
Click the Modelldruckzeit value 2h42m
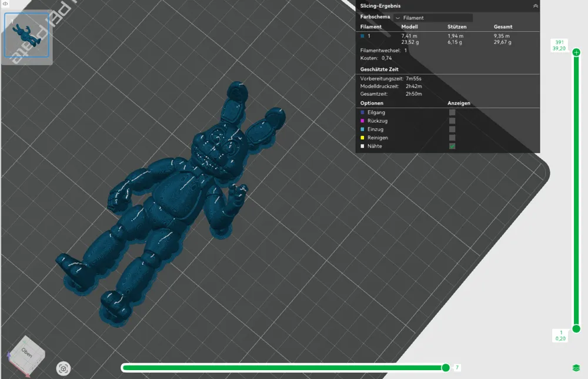tap(413, 86)
